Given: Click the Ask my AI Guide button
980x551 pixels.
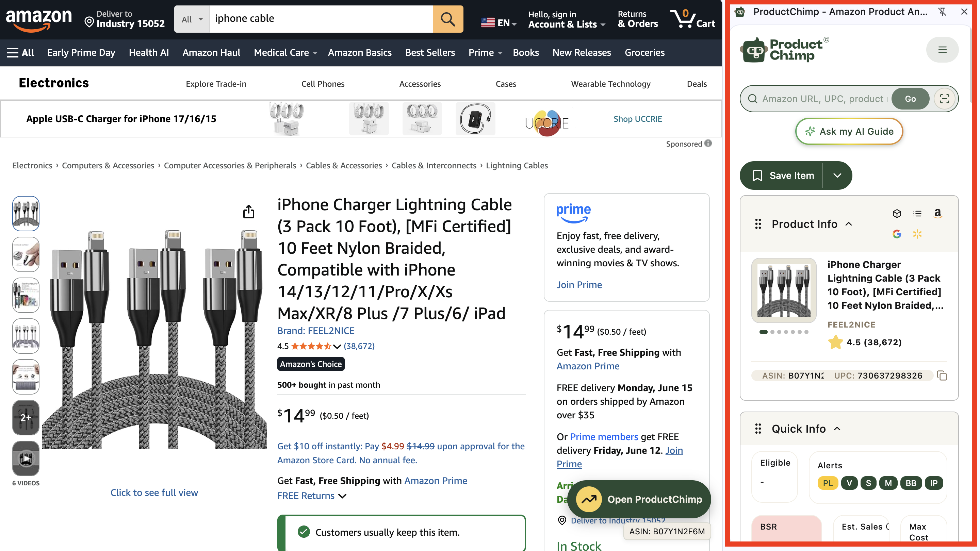Looking at the screenshot, I should [x=849, y=131].
